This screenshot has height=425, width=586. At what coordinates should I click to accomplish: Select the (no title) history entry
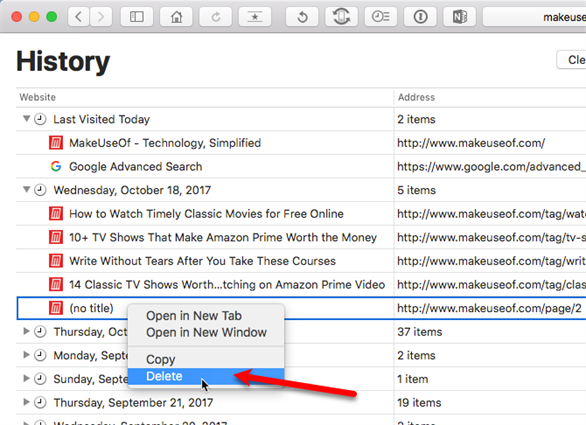pos(91,308)
